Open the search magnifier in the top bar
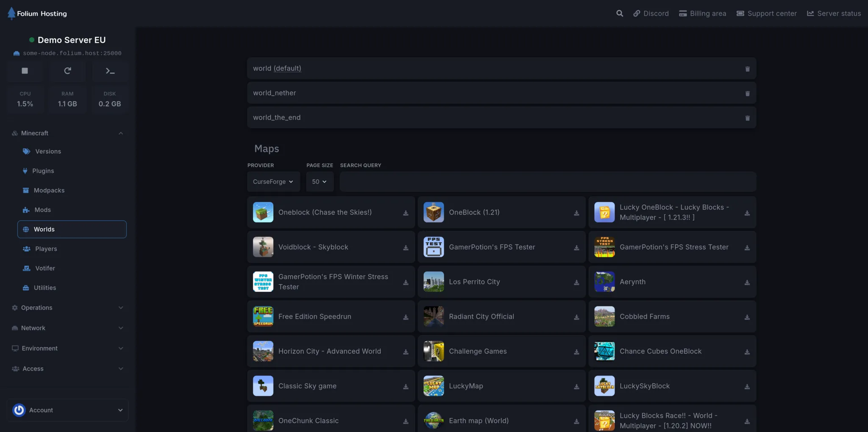The width and height of the screenshot is (868, 432). [x=619, y=13]
